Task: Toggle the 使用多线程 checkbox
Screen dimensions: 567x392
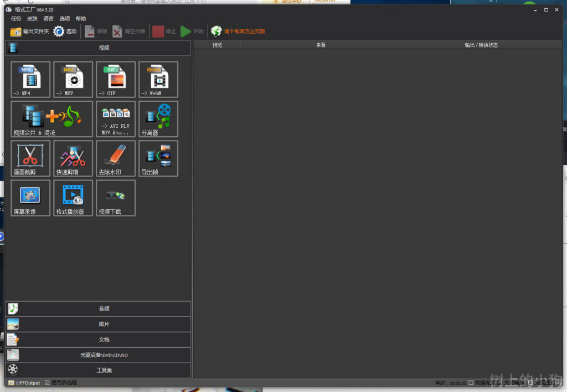Action: 47,383
